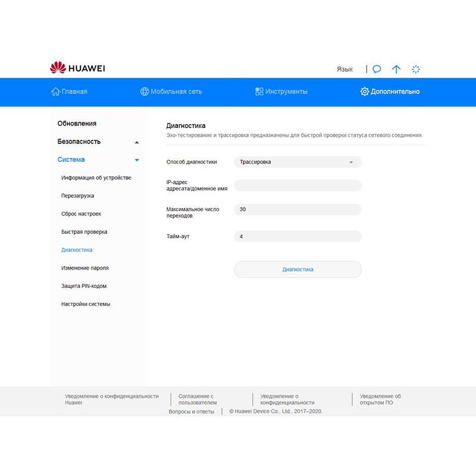This screenshot has width=476, height=476.
Task: Collapse the Система sidebar section
Action: [137, 160]
